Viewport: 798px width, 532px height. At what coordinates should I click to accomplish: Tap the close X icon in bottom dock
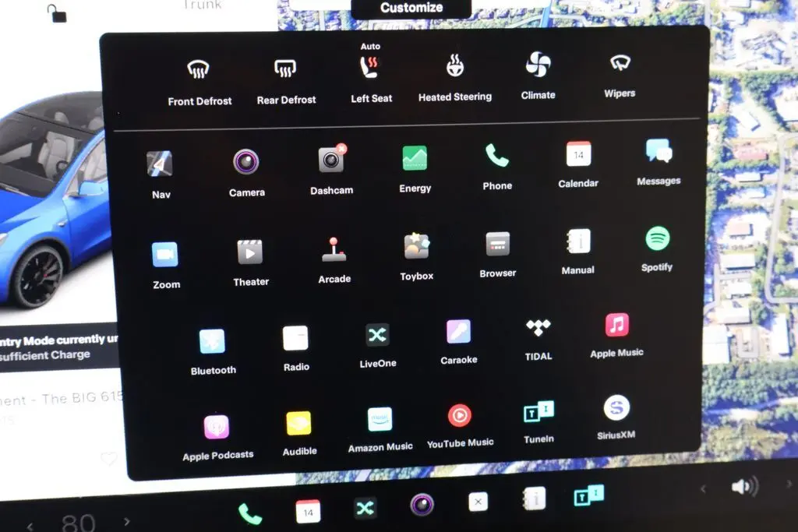click(x=478, y=502)
